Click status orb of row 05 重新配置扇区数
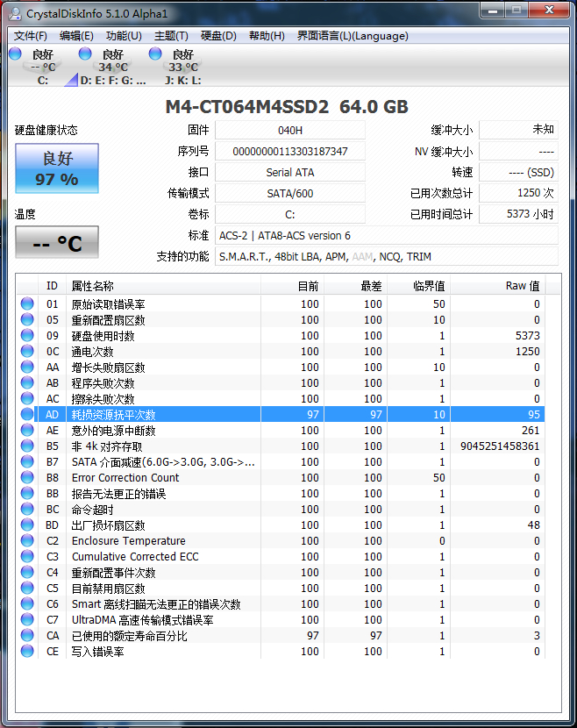 (x=27, y=319)
